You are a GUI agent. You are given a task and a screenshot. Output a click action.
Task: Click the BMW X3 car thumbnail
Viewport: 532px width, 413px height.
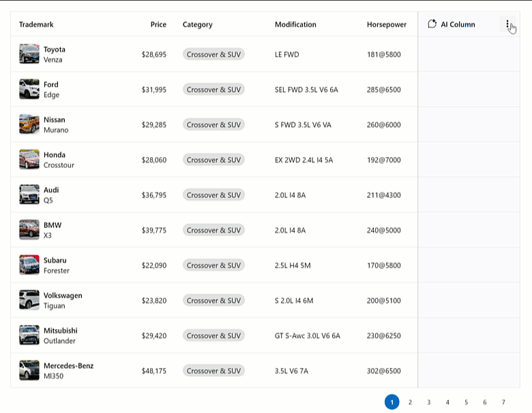(29, 229)
